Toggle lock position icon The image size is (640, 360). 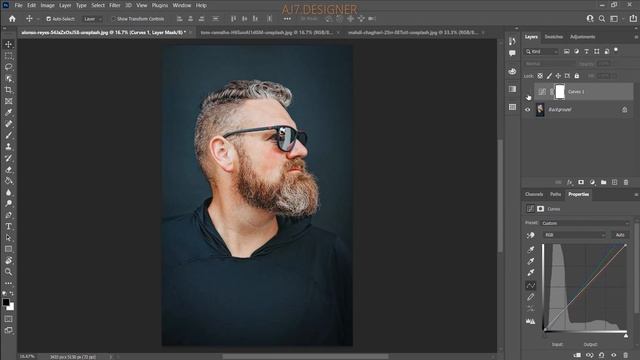pyautogui.click(x=558, y=76)
